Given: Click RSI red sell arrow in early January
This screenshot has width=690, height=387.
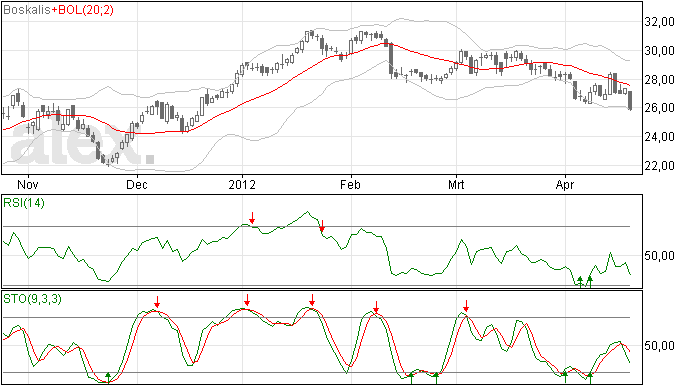Looking at the screenshot, I should pos(252,218).
